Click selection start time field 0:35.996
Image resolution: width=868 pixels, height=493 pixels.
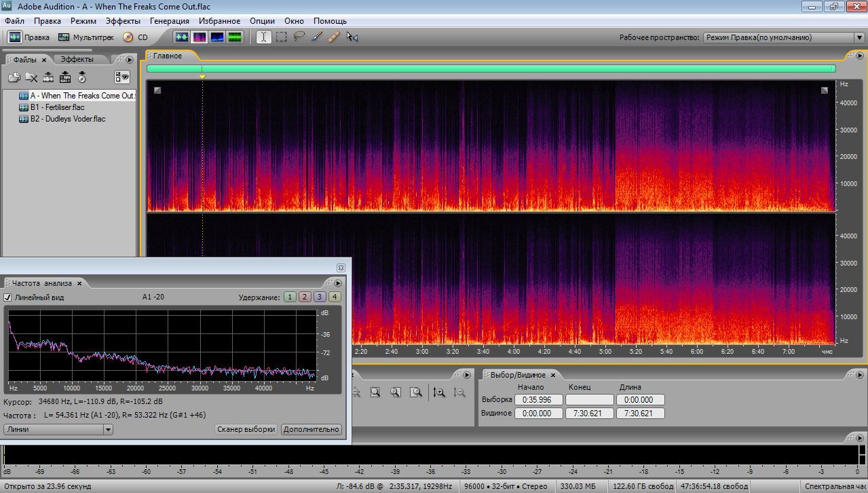click(x=539, y=400)
